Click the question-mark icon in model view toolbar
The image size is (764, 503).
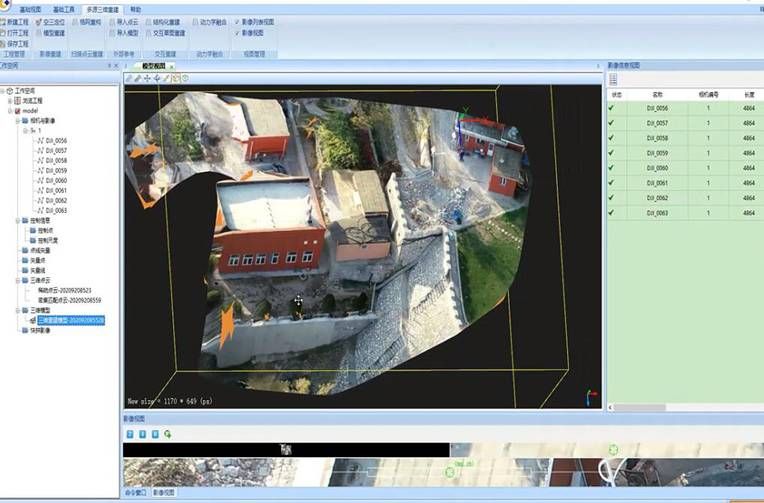click(x=185, y=78)
